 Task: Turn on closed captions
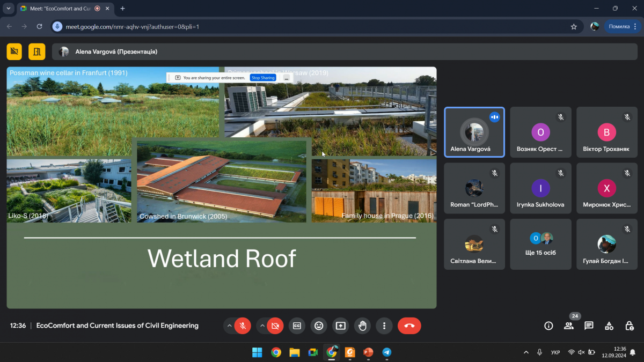click(297, 326)
